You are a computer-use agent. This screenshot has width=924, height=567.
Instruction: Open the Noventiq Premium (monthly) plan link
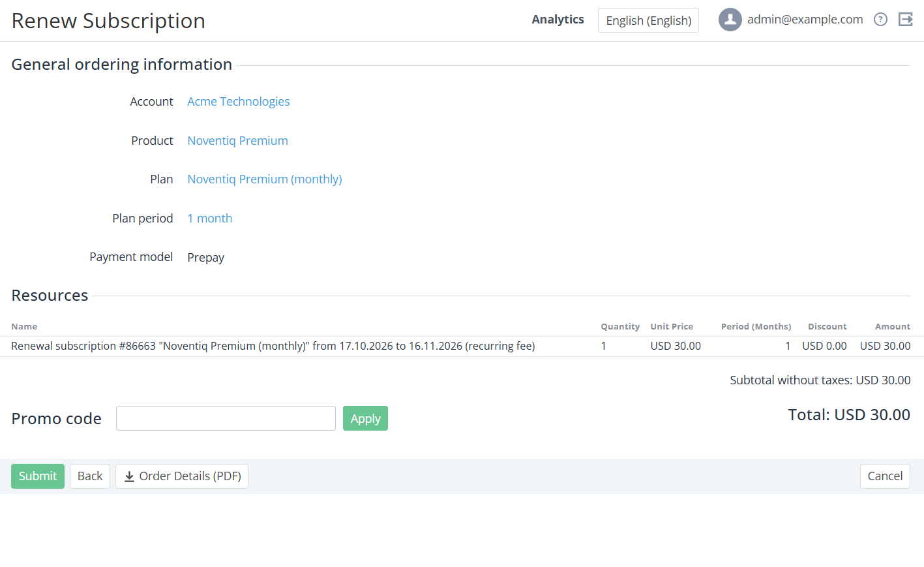pyautogui.click(x=265, y=179)
